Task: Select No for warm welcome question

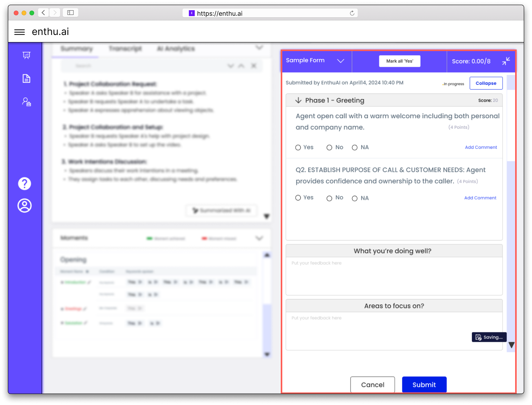Action: [x=329, y=148]
